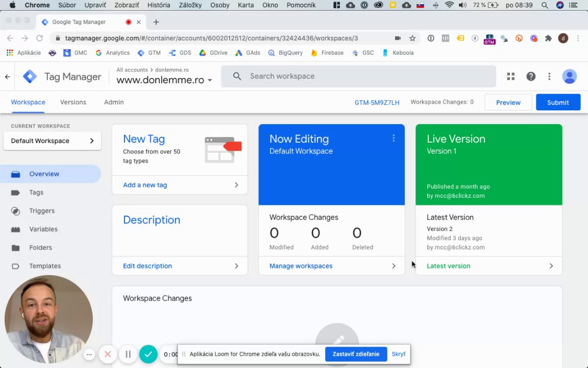Viewport: 588px width, 368px height.
Task: Go back using Tag Manager back arrow
Action: pos(8,77)
